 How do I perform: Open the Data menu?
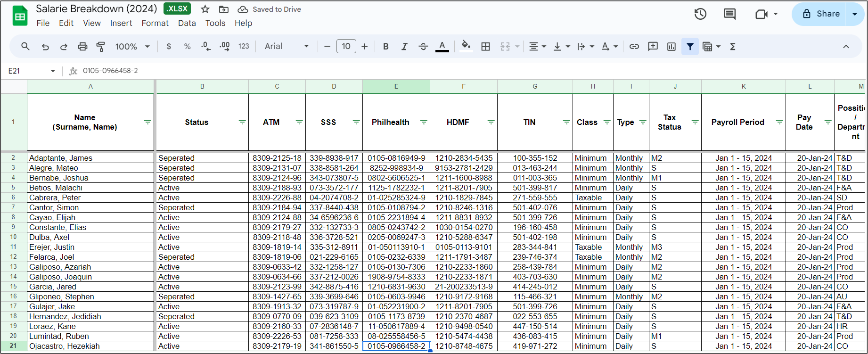[x=187, y=23]
